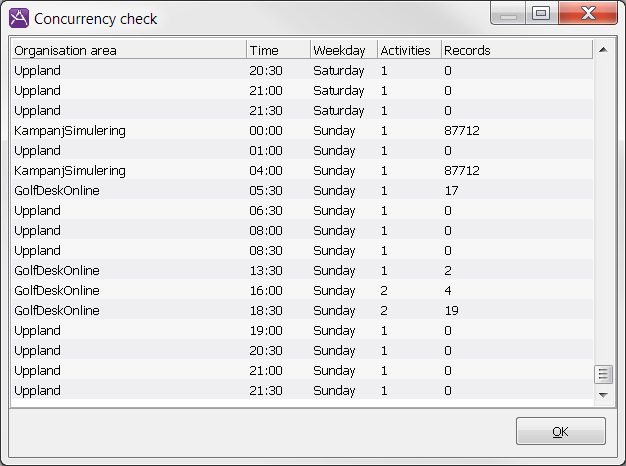The width and height of the screenshot is (626, 466).
Task: Select the Uppland row at Sunday 19:00
Action: click(x=302, y=330)
